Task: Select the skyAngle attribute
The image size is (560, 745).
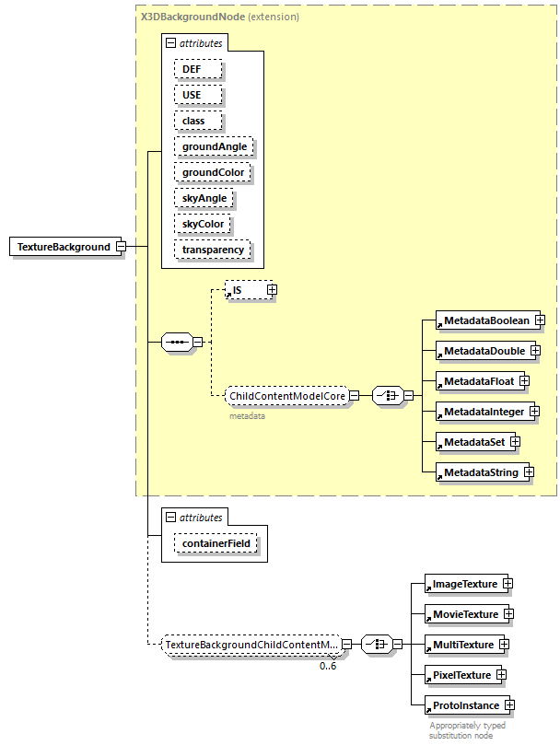Action: point(204,198)
